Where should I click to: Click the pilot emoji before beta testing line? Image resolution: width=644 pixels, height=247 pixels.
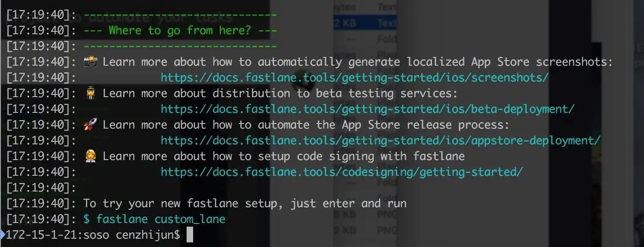point(90,93)
